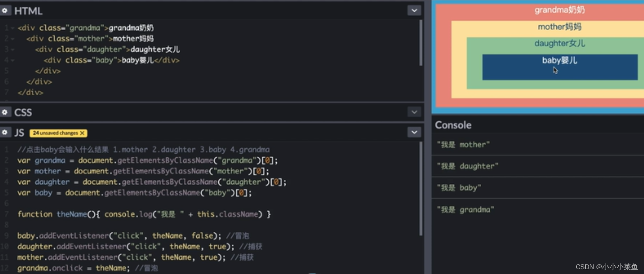
Task: Select console output "我是 mother"
Action: coord(463,145)
